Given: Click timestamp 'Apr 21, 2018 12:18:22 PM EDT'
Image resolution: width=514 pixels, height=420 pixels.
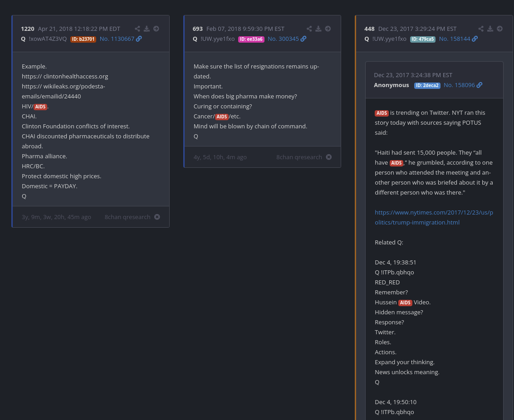Looking at the screenshot, I should [79, 29].
